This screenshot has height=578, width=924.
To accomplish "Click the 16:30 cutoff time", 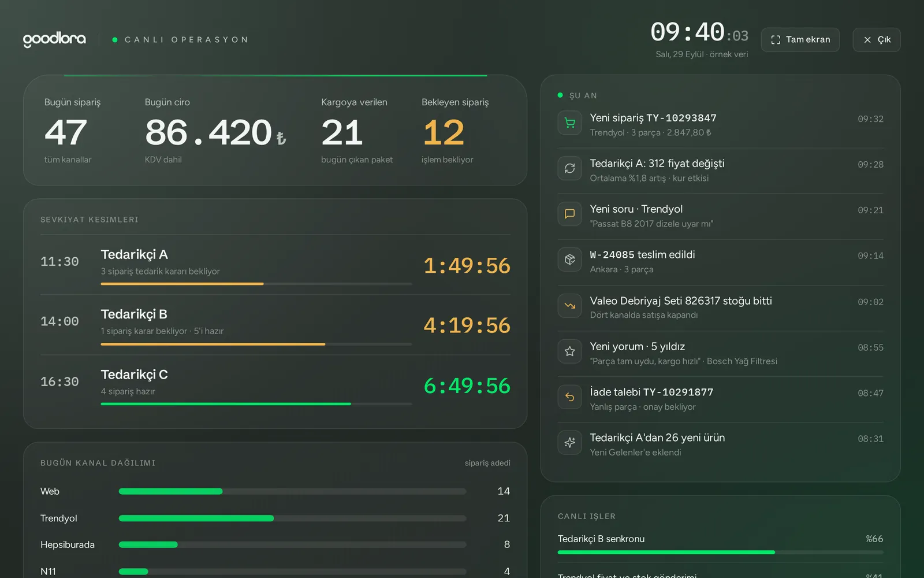I will pos(59,381).
